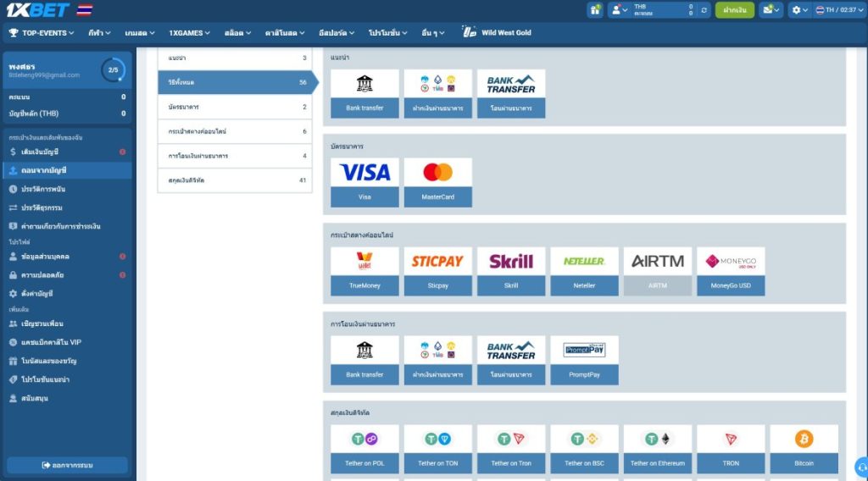Select the bank transfer tab with count 4
Viewport: 868px width, 481px height.
point(235,156)
